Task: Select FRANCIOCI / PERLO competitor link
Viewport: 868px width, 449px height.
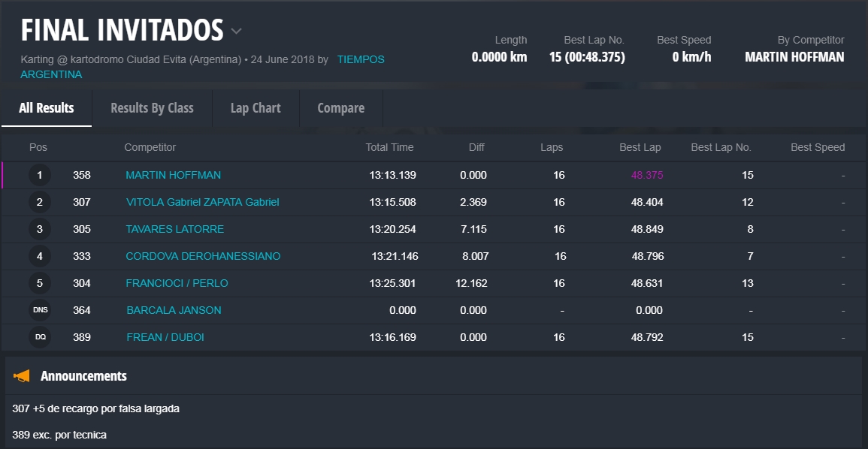Action: [x=177, y=283]
